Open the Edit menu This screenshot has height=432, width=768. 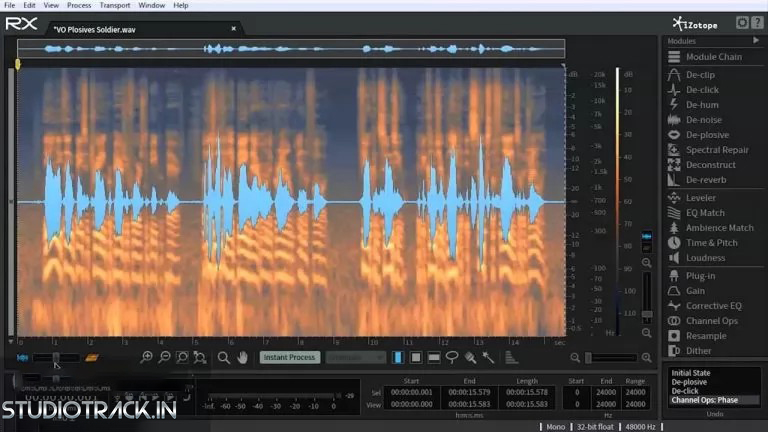tap(29, 5)
